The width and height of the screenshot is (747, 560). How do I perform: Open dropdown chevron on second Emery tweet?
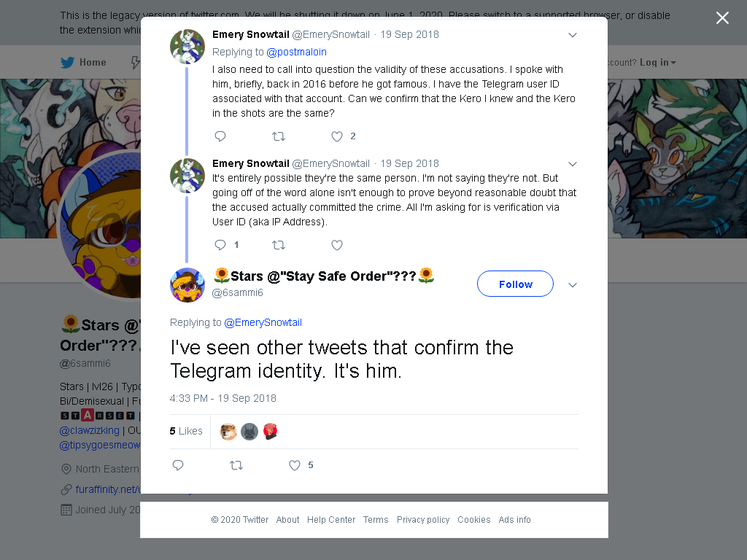pyautogui.click(x=573, y=164)
